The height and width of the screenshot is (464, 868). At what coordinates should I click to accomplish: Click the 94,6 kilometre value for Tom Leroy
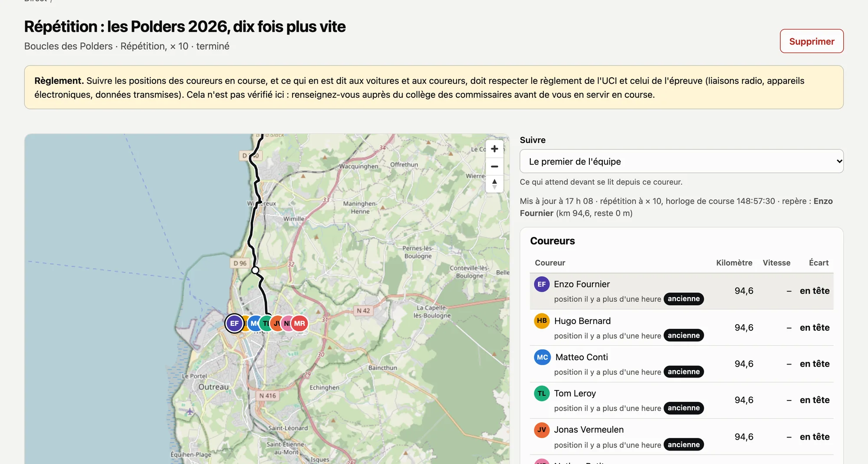pos(744,400)
